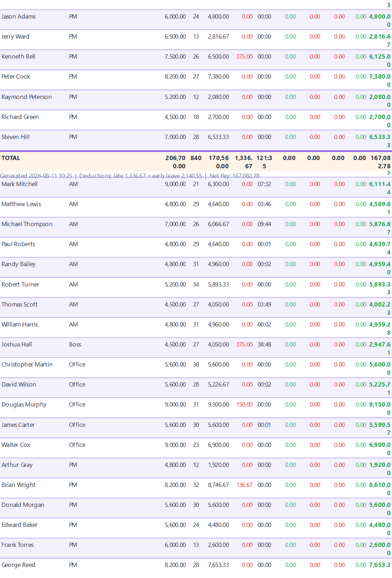Click the total late deduction 1,336.67
The image size is (392, 578).
[244, 162]
